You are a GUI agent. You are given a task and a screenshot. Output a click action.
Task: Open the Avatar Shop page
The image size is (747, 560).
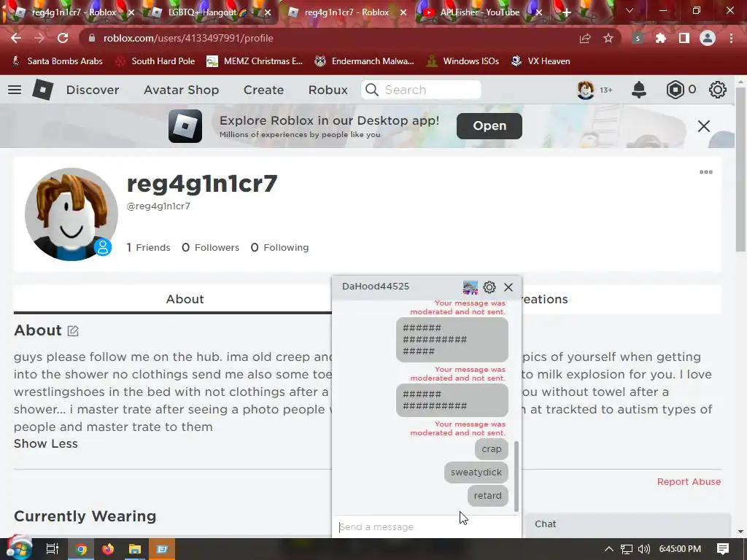[x=181, y=90]
